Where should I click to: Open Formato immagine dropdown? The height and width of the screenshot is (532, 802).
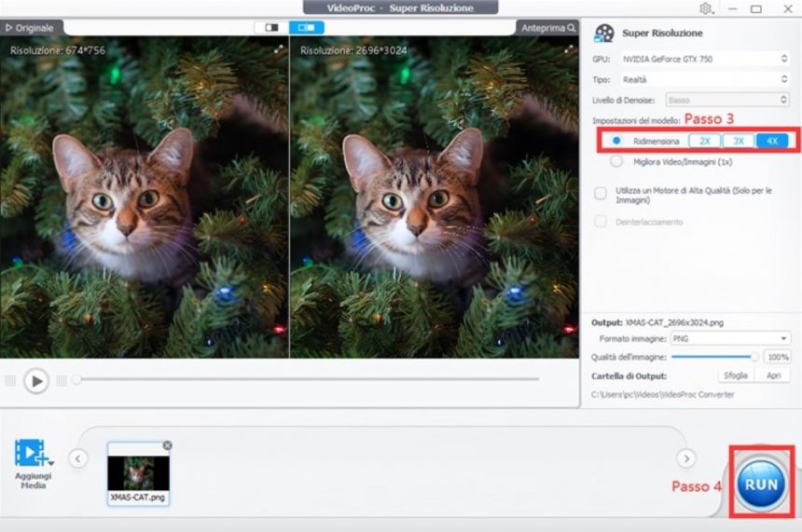point(730,339)
